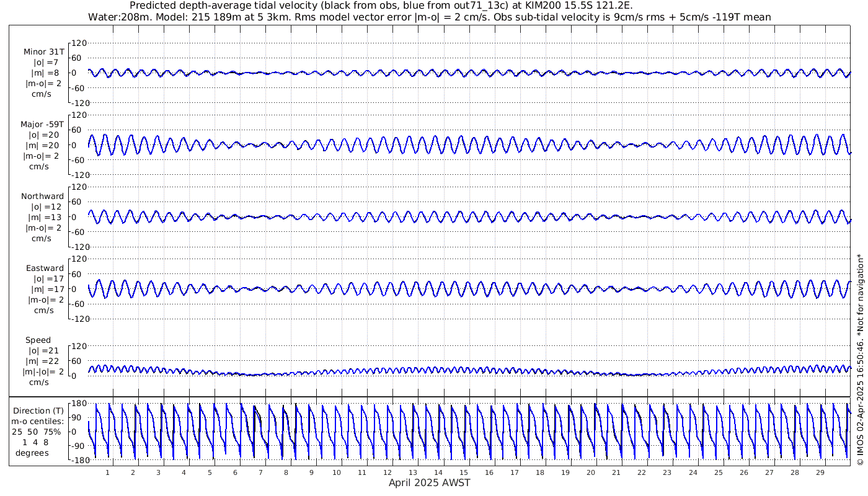The height and width of the screenshot is (496, 868).
Task: Click the '|o| =21' value under Speed
Action: point(44,350)
